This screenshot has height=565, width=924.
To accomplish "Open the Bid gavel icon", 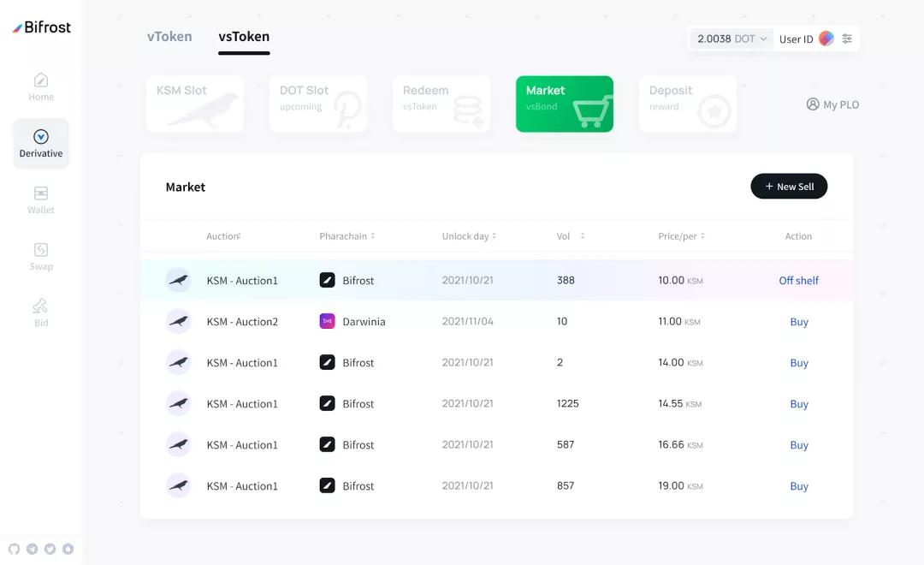I will (x=41, y=306).
